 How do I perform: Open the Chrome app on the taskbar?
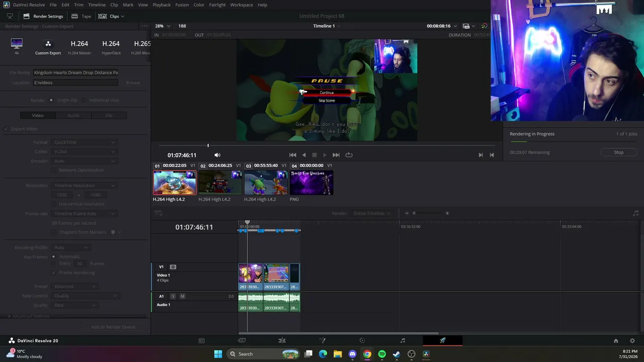(367, 354)
